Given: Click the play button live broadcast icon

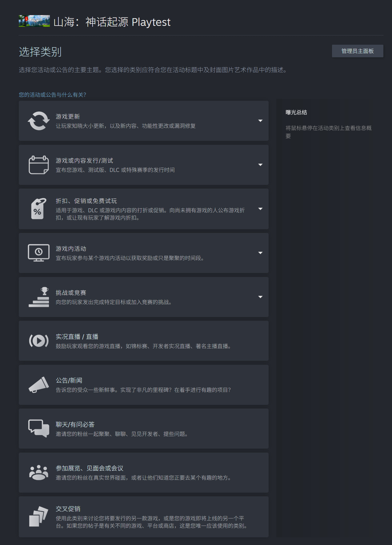Looking at the screenshot, I should point(39,341).
